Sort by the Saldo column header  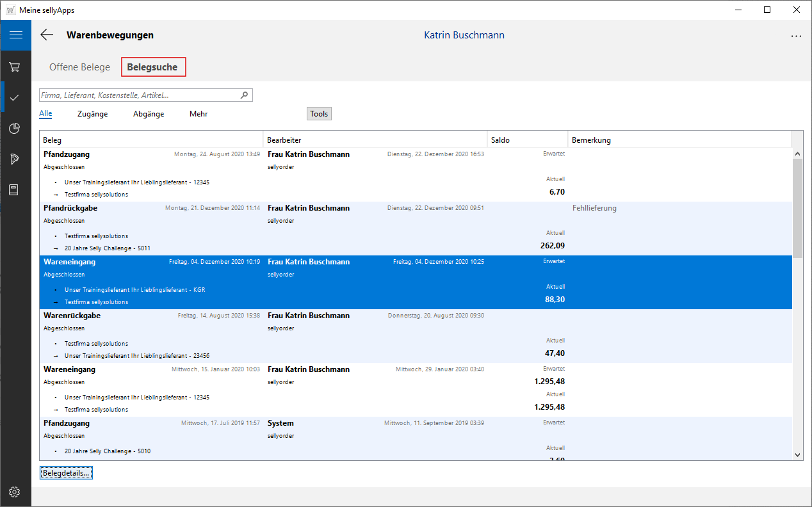click(x=526, y=140)
